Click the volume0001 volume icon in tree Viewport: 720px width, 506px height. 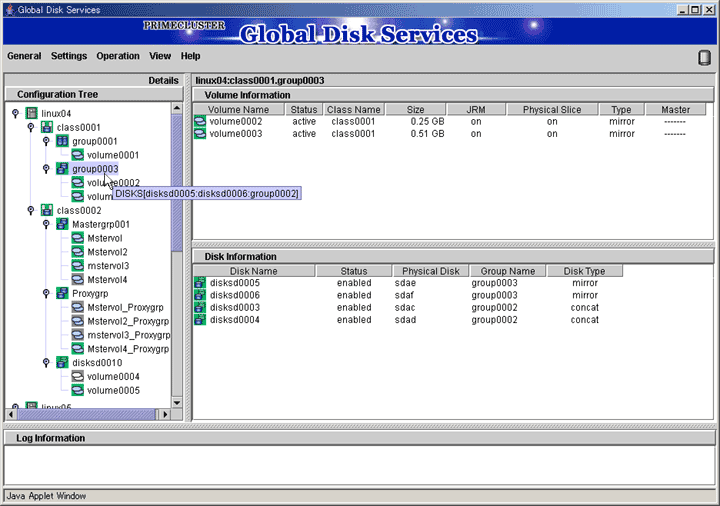coord(78,155)
